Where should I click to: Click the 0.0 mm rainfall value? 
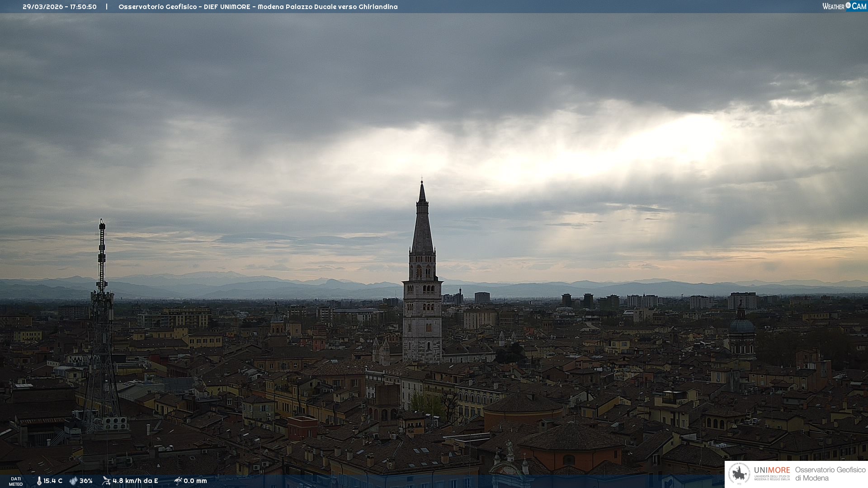(x=195, y=481)
